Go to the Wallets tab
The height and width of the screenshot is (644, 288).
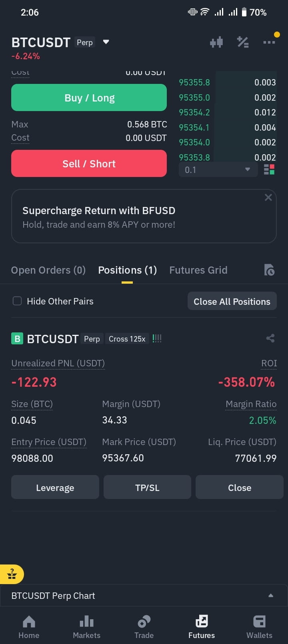[259, 626]
